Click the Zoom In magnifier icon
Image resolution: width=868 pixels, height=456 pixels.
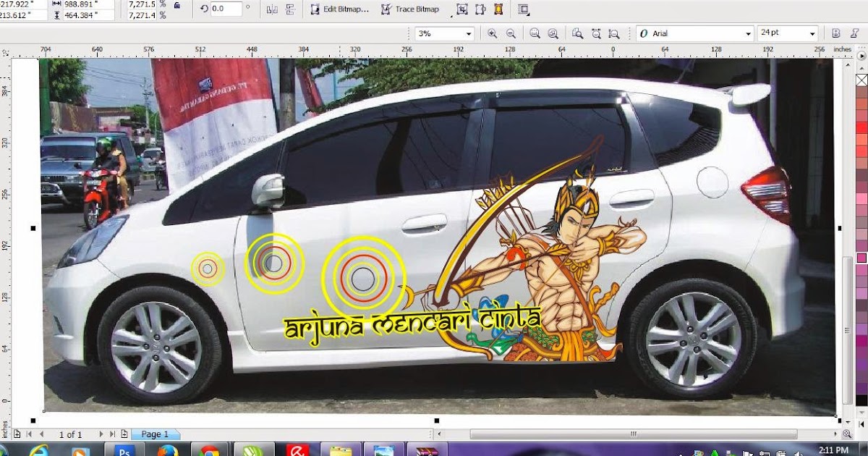click(493, 33)
